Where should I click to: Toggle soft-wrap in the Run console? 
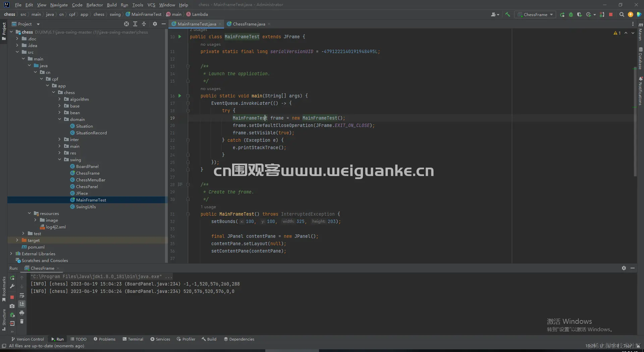[x=22, y=295]
